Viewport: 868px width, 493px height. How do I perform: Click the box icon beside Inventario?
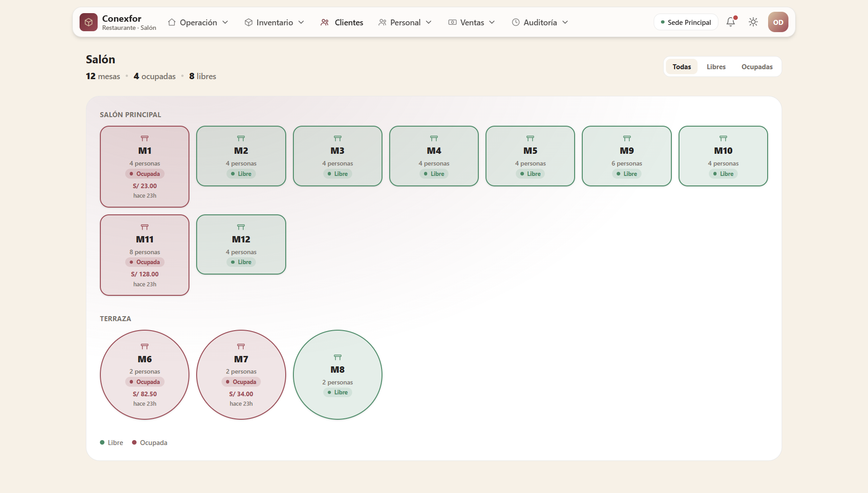coord(249,22)
